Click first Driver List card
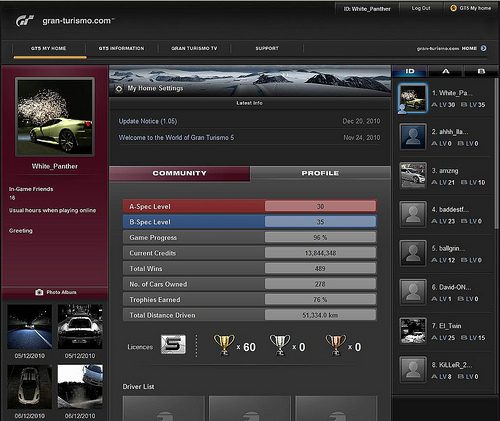 tap(164, 408)
